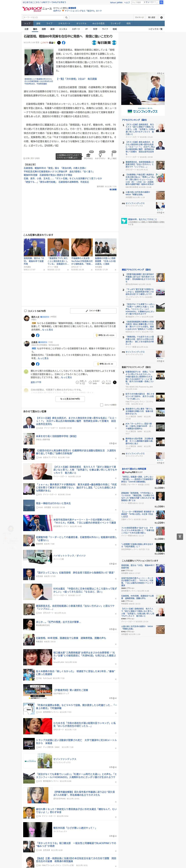
Task: Click the X share icon beside うーん
Action: pos(114,382)
